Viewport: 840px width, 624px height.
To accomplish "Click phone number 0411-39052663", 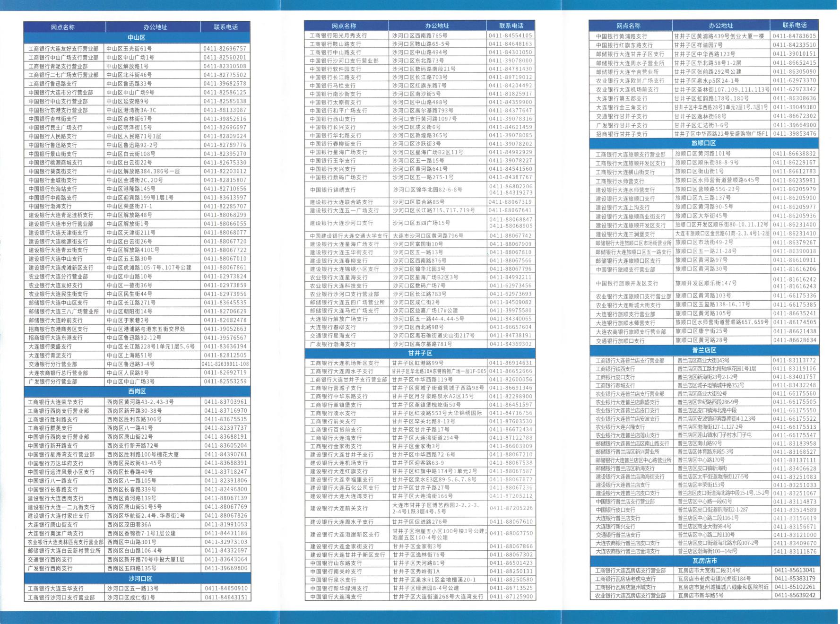I will tap(225, 329).
